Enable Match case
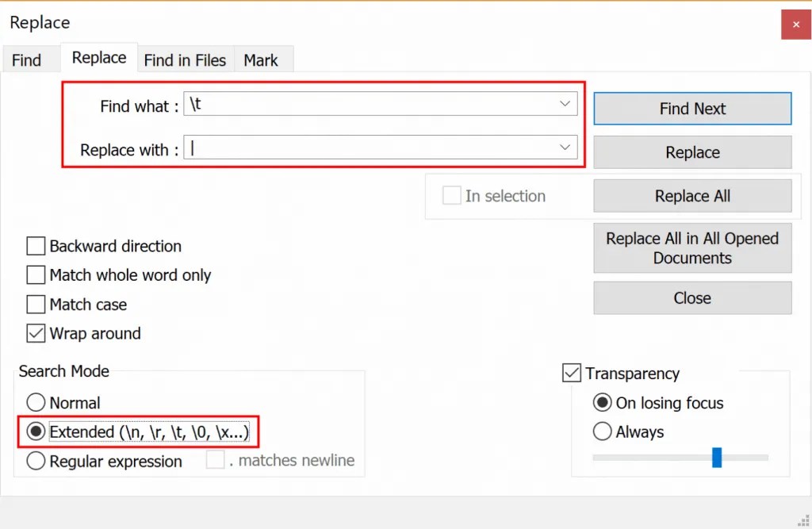The width and height of the screenshot is (812, 529). click(x=36, y=305)
